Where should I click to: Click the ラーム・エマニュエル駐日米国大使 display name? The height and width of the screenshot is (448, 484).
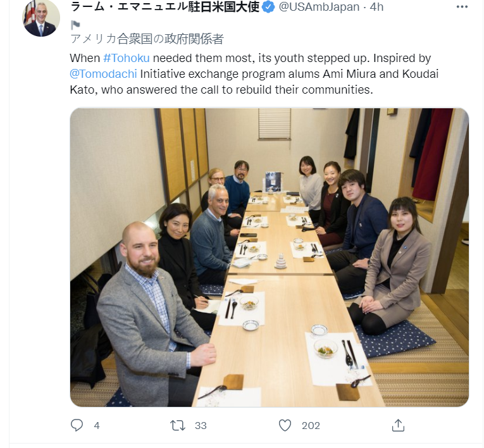[x=165, y=7]
